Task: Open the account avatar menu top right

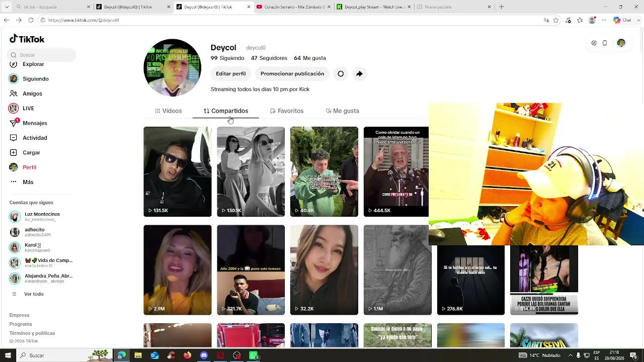Action: [621, 43]
